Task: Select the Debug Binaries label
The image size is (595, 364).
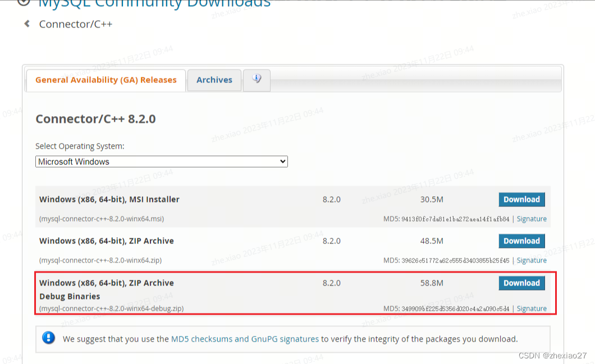Action: tap(70, 296)
